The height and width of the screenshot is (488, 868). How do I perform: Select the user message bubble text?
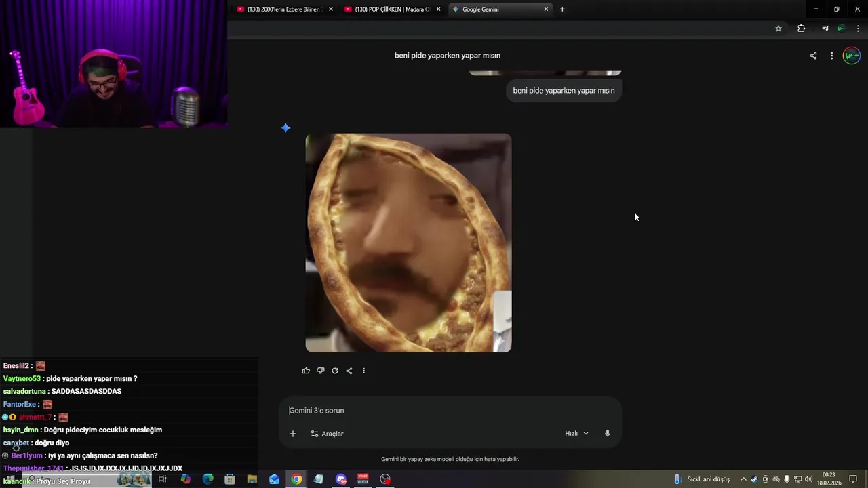(564, 91)
